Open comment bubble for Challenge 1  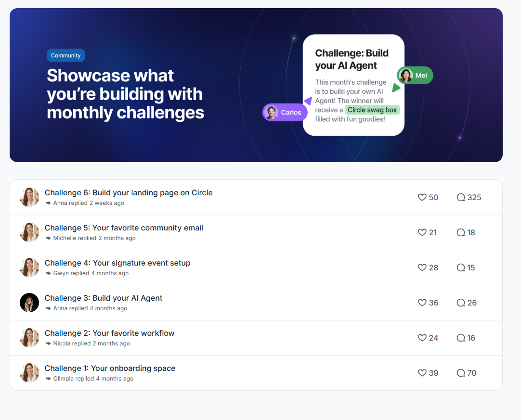pos(460,373)
